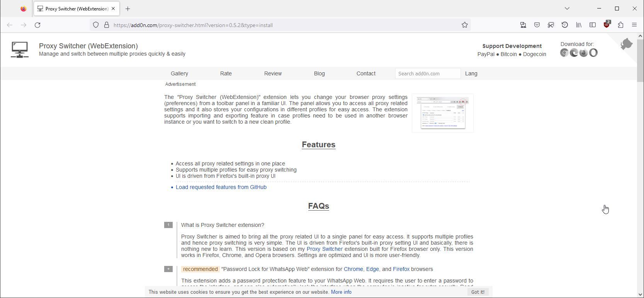
Task: Click the vertical scrollbar thumb
Action: [x=640, y=60]
